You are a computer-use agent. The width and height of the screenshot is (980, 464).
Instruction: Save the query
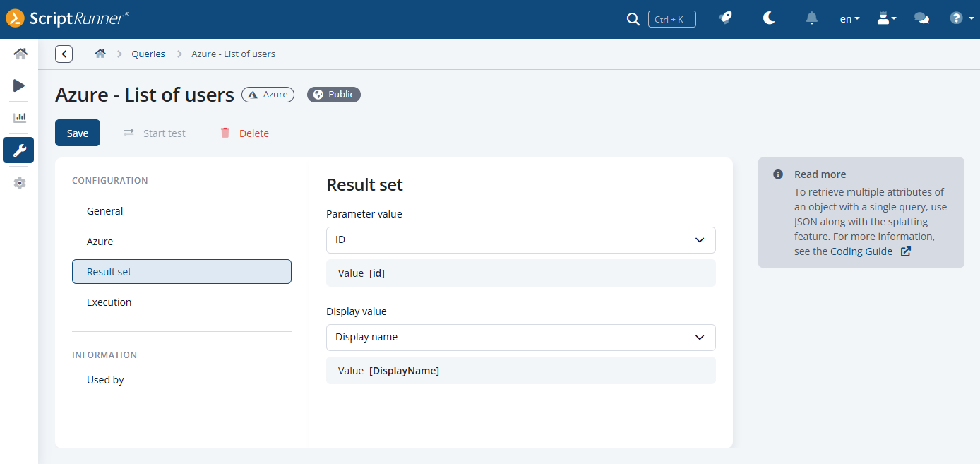78,133
